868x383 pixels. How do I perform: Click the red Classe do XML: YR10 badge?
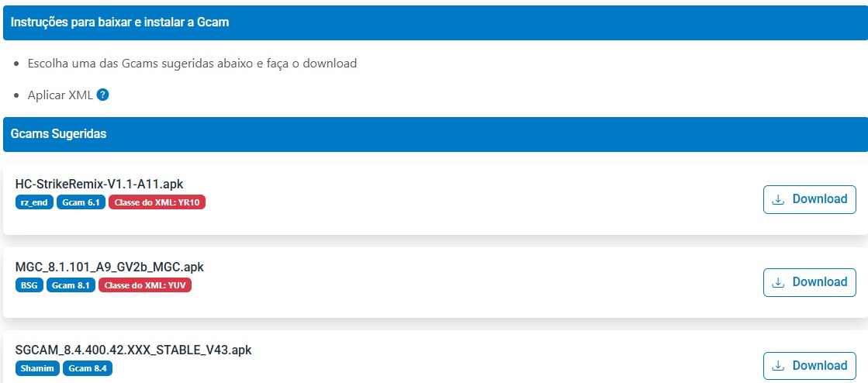tap(157, 202)
